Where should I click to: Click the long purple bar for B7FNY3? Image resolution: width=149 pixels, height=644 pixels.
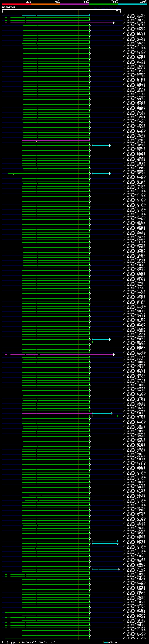(59, 355)
